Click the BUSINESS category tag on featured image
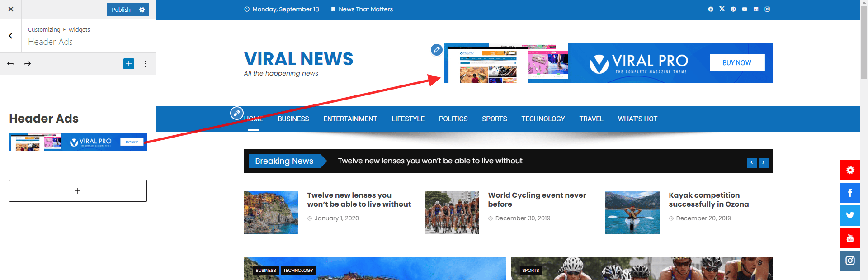Screen dimensions: 868x280 tap(266, 271)
